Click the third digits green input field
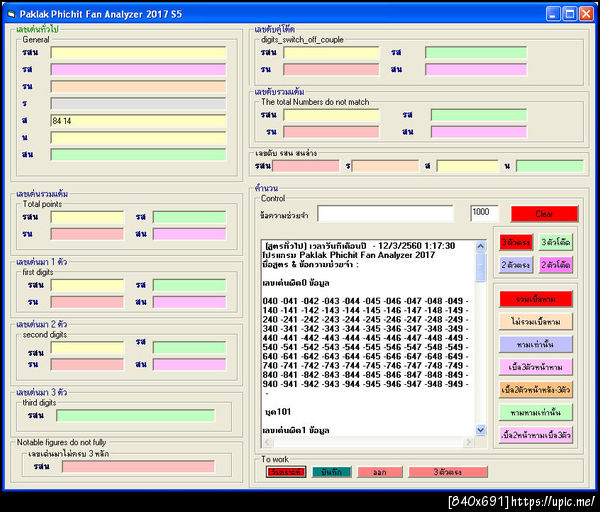600x512 pixels. tap(135, 415)
